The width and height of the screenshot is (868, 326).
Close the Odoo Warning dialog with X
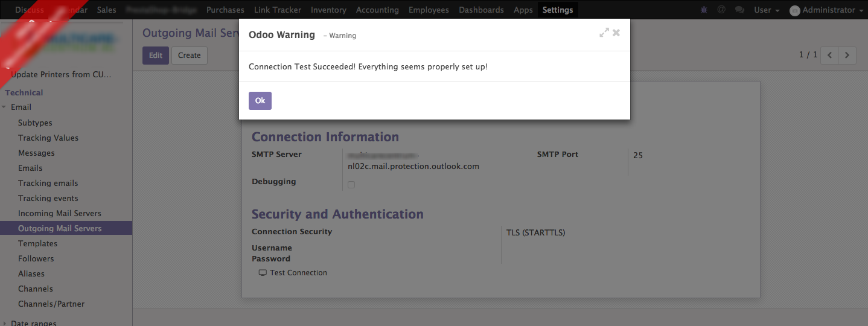click(x=616, y=33)
